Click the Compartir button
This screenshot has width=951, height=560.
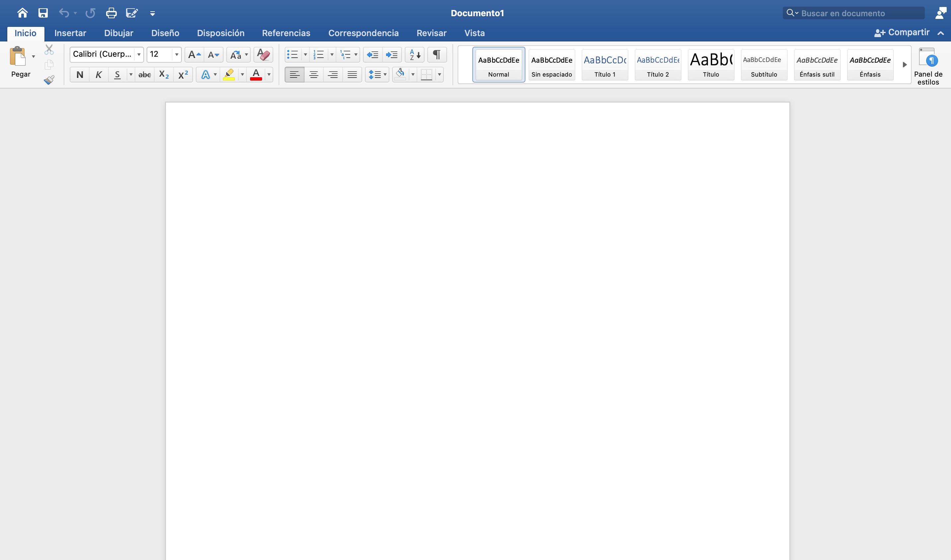pyautogui.click(x=902, y=32)
